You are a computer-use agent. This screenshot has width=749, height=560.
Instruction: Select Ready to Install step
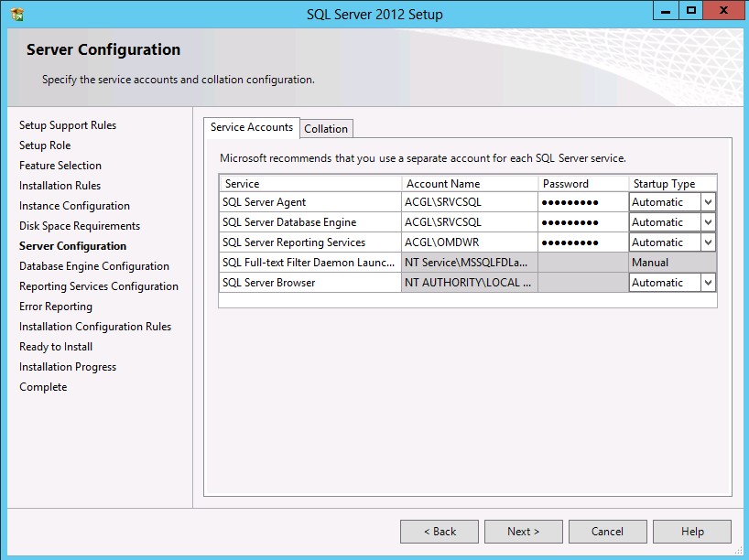click(56, 347)
